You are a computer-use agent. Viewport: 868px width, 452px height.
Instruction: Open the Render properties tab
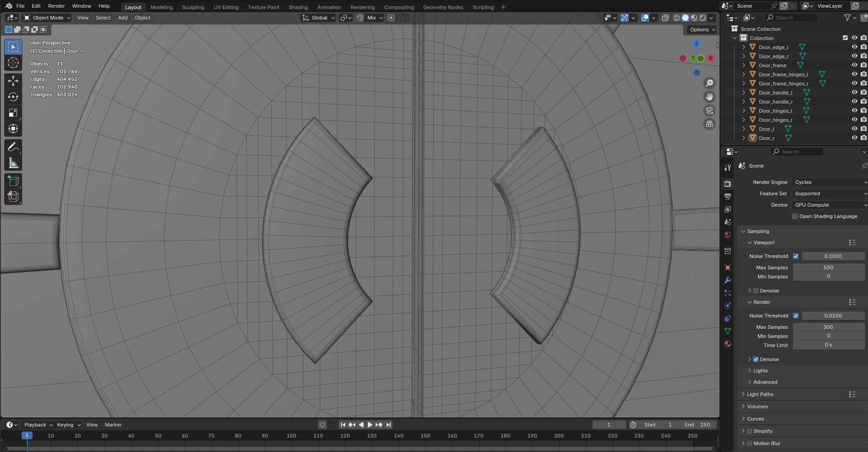(x=728, y=184)
